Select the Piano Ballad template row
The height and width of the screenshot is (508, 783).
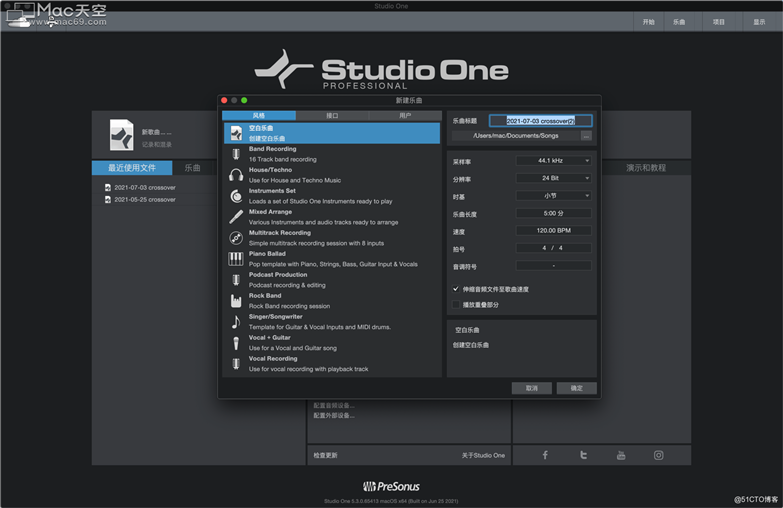coord(332,259)
